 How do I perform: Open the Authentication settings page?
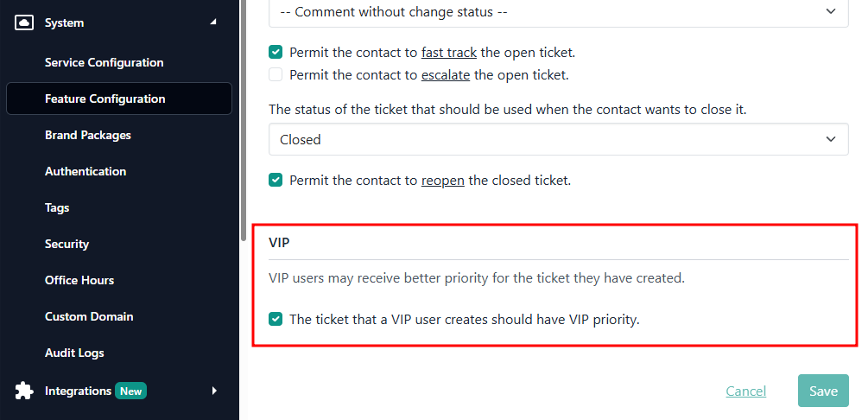click(86, 171)
